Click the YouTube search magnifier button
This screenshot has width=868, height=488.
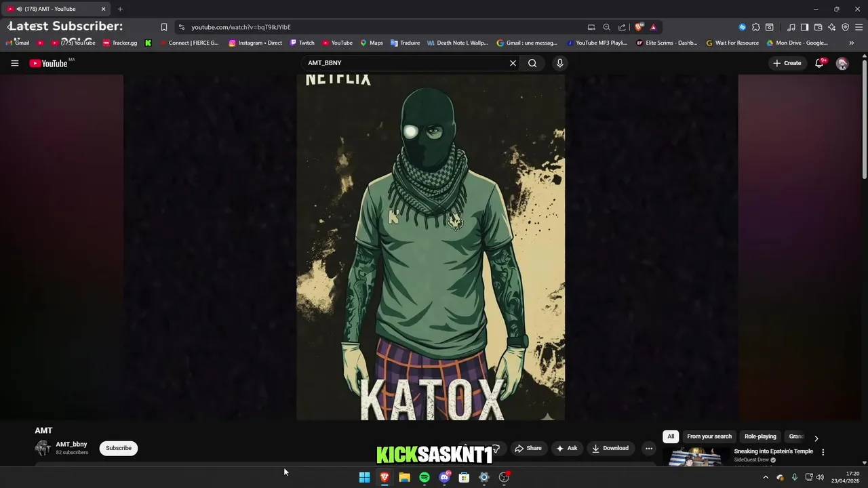pyautogui.click(x=532, y=63)
